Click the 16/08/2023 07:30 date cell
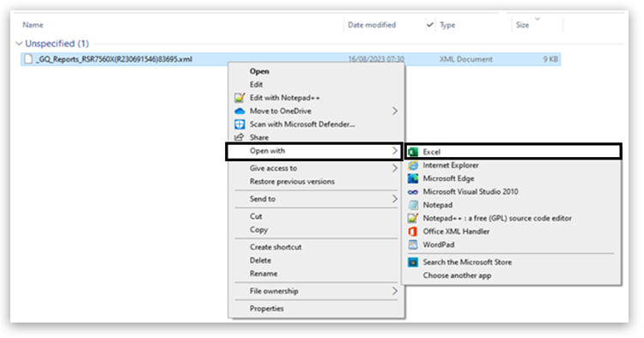Screen dimensions: 644x338 pos(376,59)
